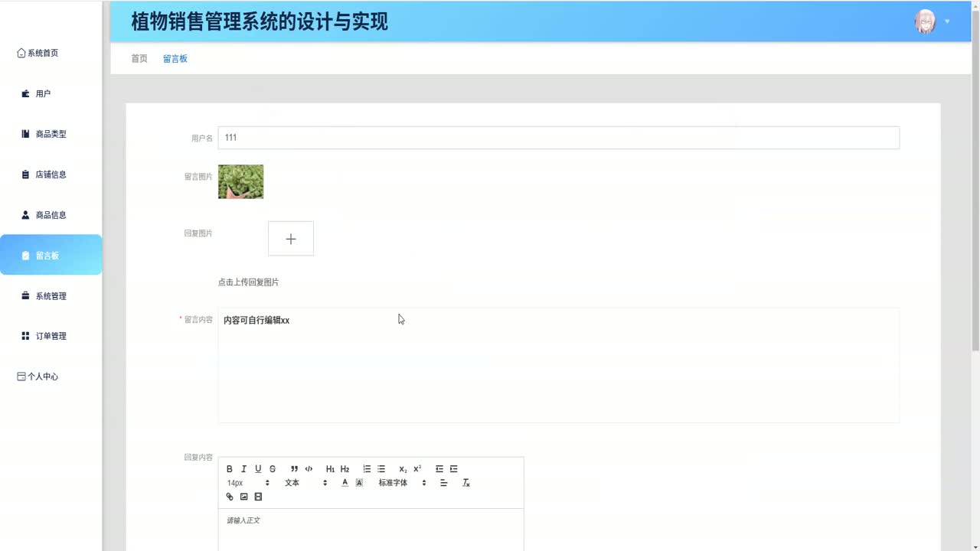Click the 首页 breadcrumb link
The height and width of the screenshot is (551, 980).
[x=139, y=58]
